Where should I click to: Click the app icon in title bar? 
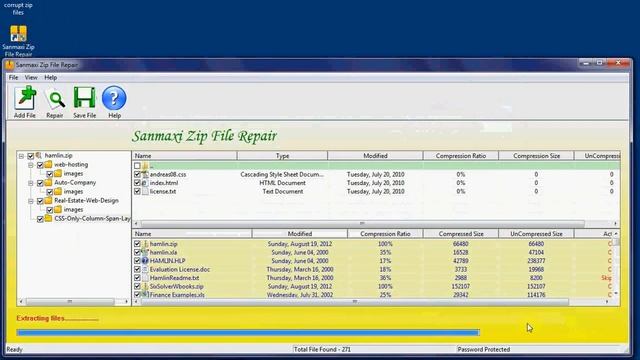(x=10, y=65)
